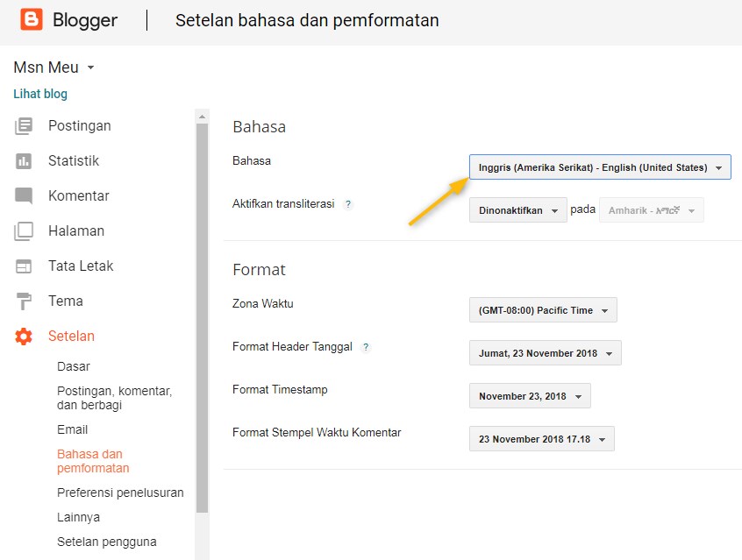
Task: Click the Setelan gear icon
Action: (24, 336)
